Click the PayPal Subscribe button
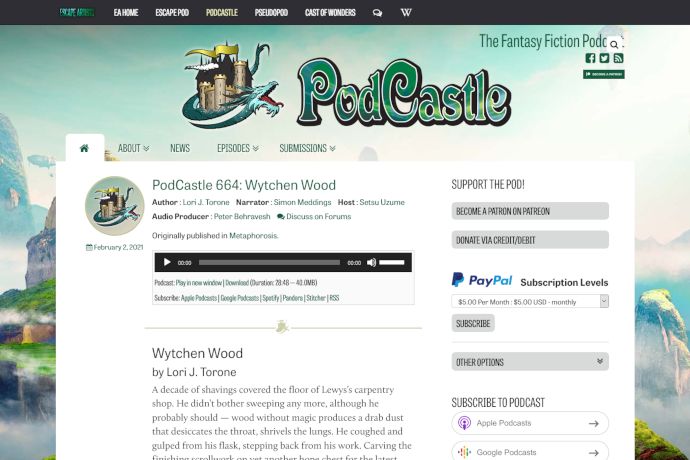 point(473,323)
